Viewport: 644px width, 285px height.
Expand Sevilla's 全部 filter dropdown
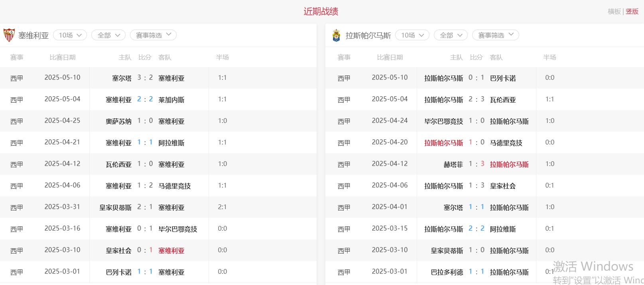[x=108, y=35]
